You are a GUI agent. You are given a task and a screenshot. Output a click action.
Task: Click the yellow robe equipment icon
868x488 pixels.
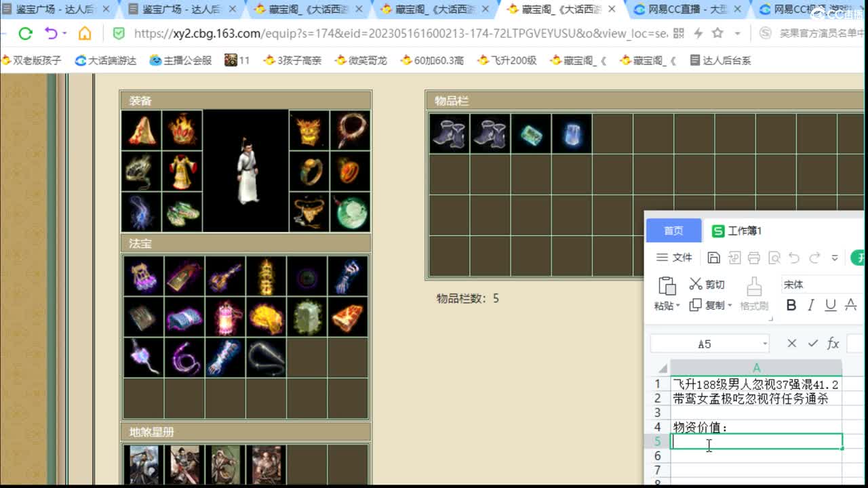[182, 171]
